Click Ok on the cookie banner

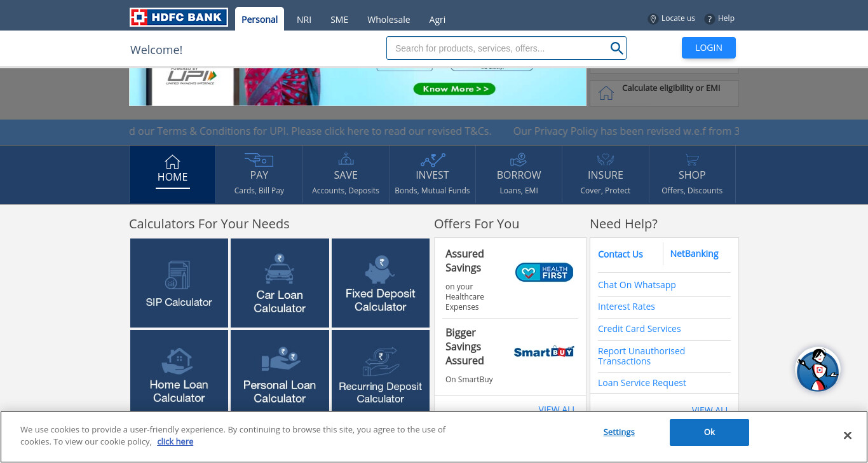click(x=709, y=432)
